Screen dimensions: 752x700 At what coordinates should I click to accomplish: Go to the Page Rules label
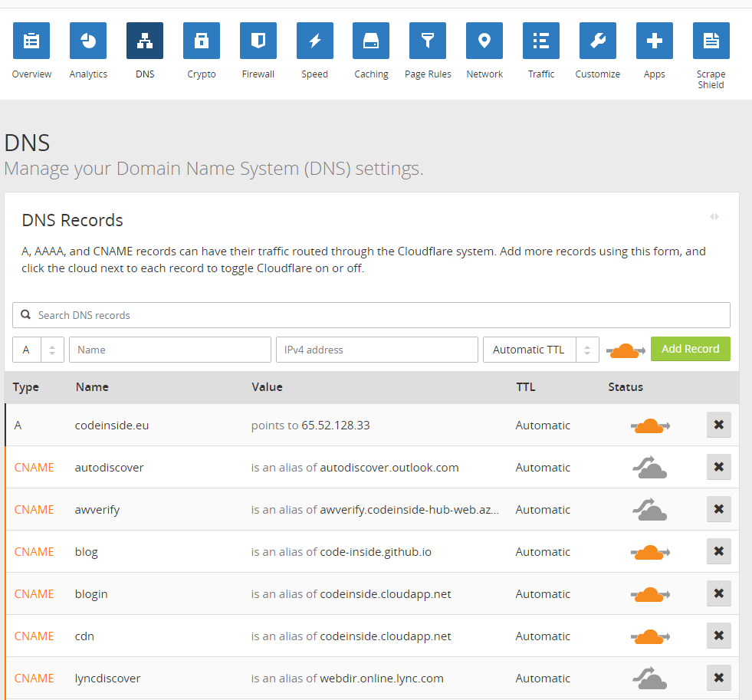click(428, 74)
